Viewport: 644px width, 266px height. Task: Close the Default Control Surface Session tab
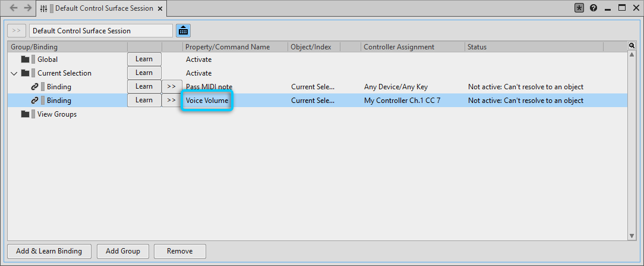tap(161, 8)
